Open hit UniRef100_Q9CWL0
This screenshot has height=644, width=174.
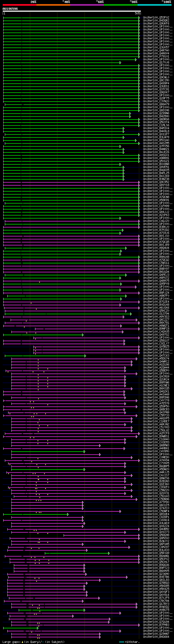point(156,78)
